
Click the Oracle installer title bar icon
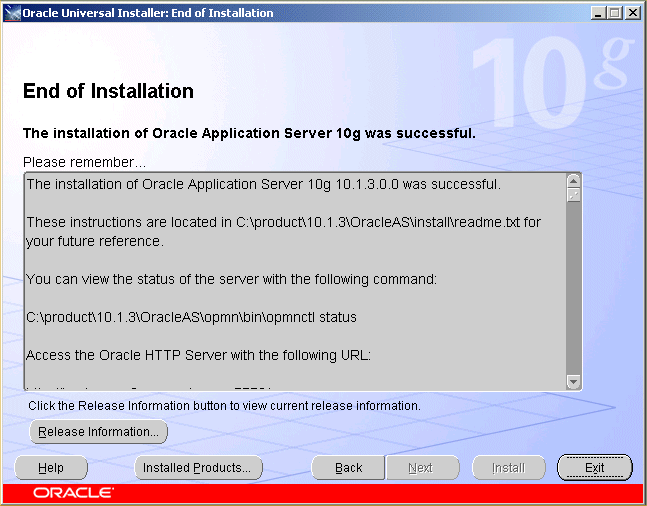click(x=12, y=13)
